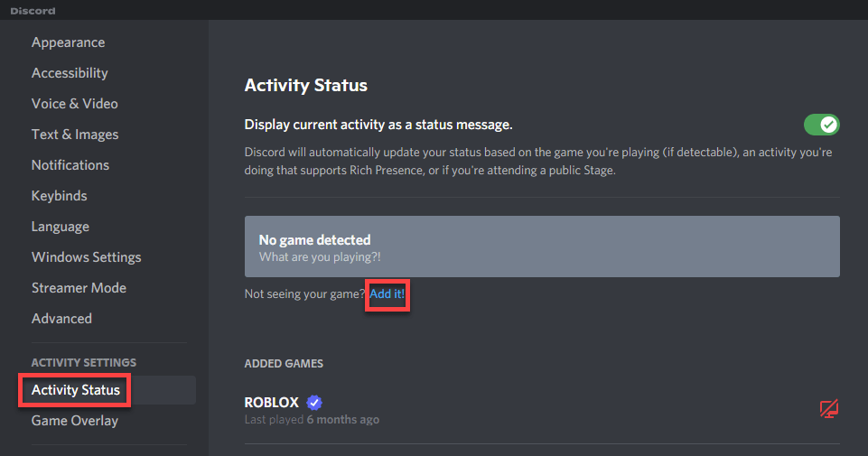Image resolution: width=868 pixels, height=456 pixels.
Task: Click the Discord title bar logo
Action: 33,11
